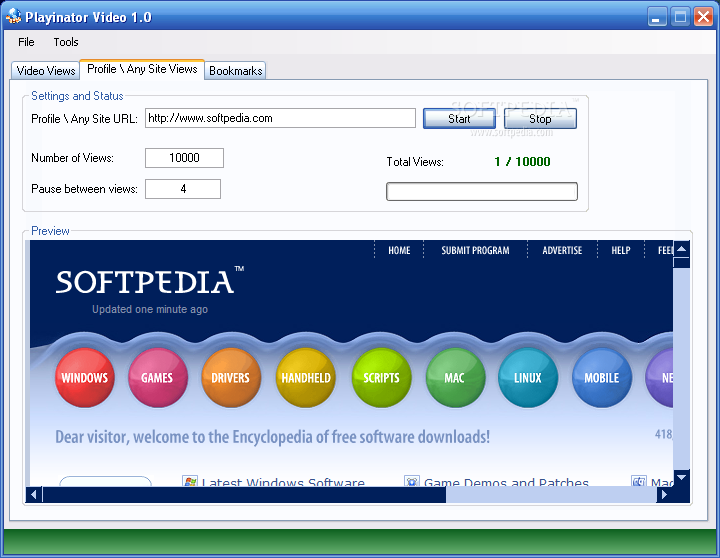Click the pink Games category ball
The image size is (720, 558).
click(x=158, y=378)
